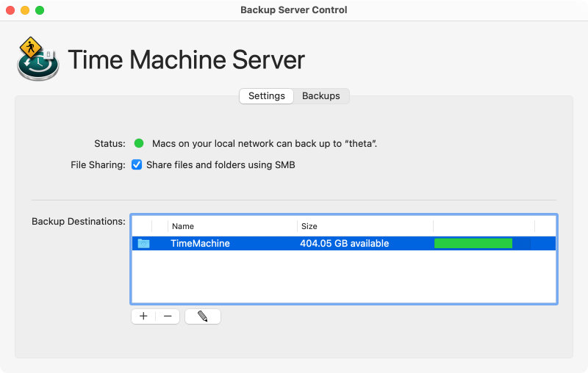Switch to the Backups tab
Screen dimensions: 588x373
[321, 96]
